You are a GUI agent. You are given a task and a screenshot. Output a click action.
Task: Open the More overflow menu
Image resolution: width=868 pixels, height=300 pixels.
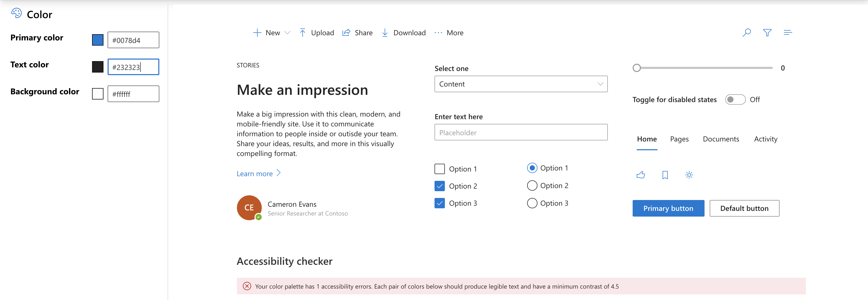tap(449, 33)
